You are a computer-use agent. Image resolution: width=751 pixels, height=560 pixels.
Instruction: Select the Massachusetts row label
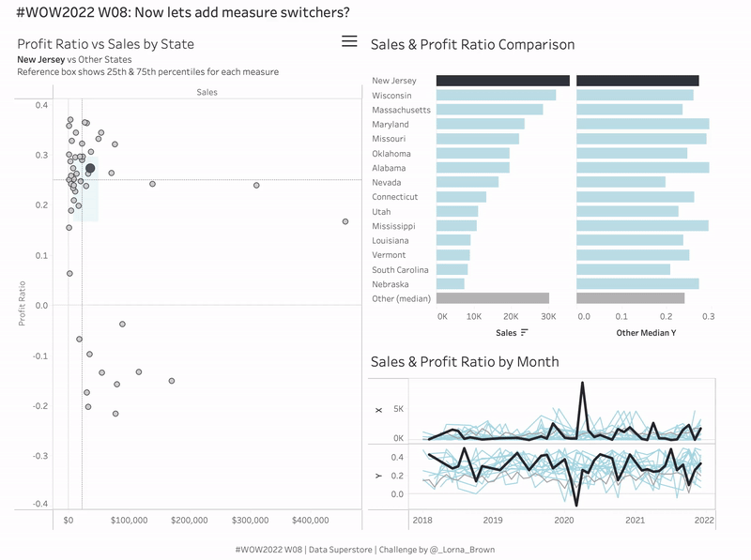[x=401, y=110]
